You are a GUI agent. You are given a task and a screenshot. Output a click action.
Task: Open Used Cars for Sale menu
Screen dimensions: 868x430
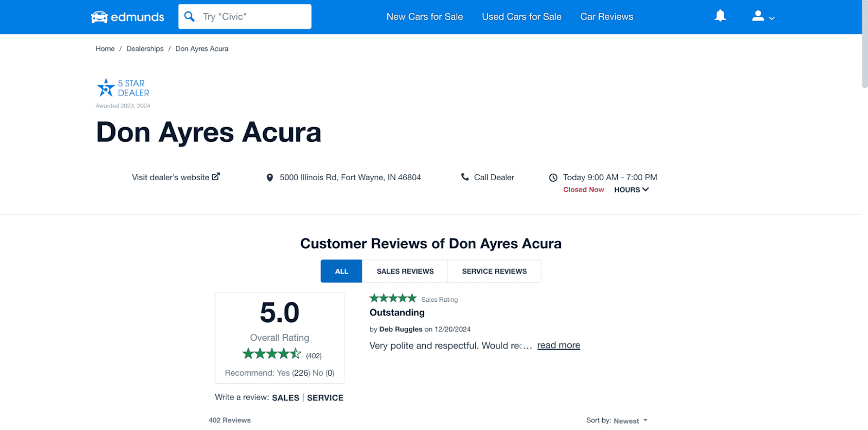pos(521,17)
